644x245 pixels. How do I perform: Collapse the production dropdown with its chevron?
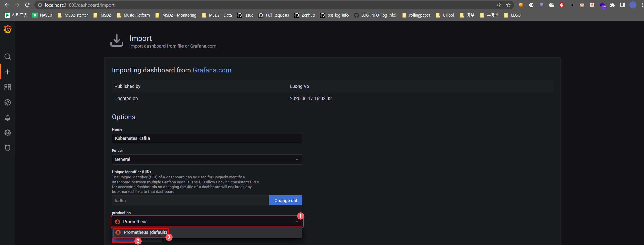point(297,222)
